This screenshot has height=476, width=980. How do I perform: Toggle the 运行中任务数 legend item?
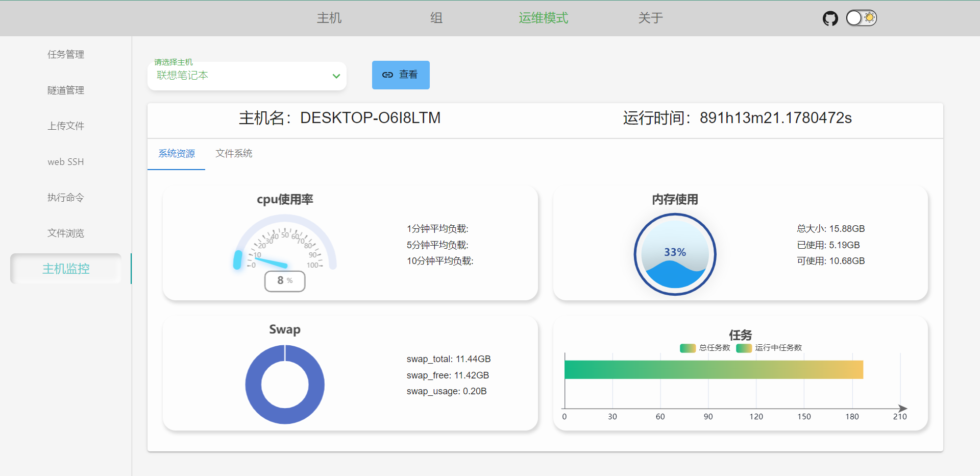tap(769, 348)
